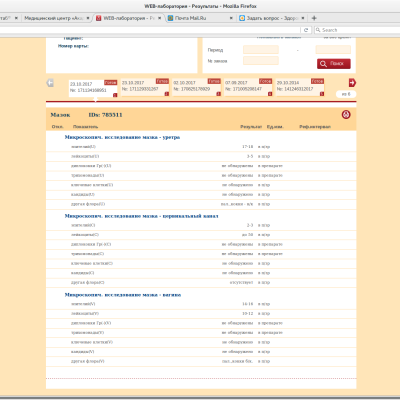Image resolution: width=400 pixels, height=400 pixels.
Task: Select the order dated 29.10.2014
Action: pos(300,88)
